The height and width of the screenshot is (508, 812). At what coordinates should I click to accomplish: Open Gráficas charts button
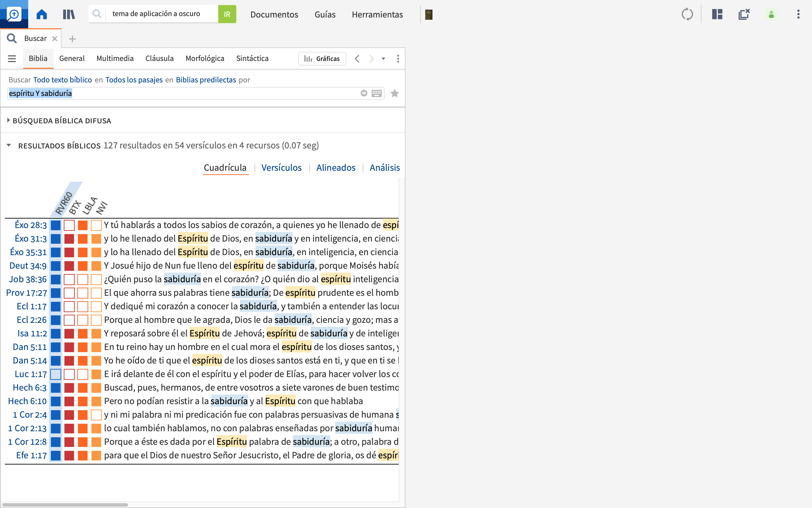click(x=322, y=59)
